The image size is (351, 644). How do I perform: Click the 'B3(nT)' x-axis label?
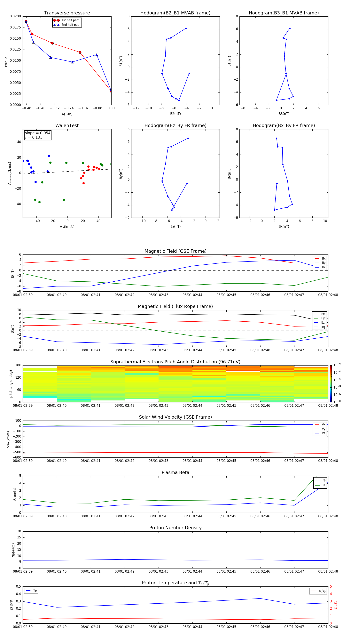pyautogui.click(x=284, y=114)
